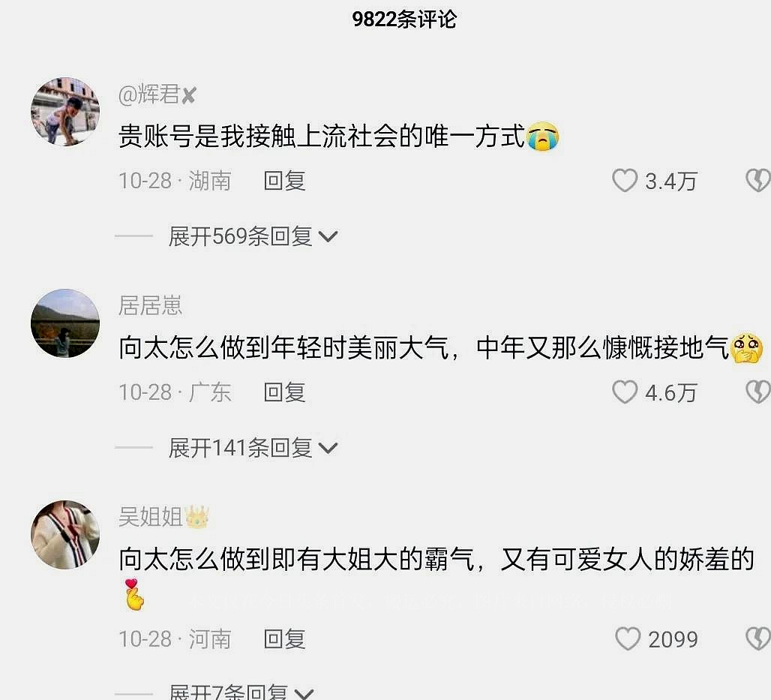This screenshot has width=771, height=700.
Task: Click the 9822条评论 comments header
Action: tap(404, 20)
